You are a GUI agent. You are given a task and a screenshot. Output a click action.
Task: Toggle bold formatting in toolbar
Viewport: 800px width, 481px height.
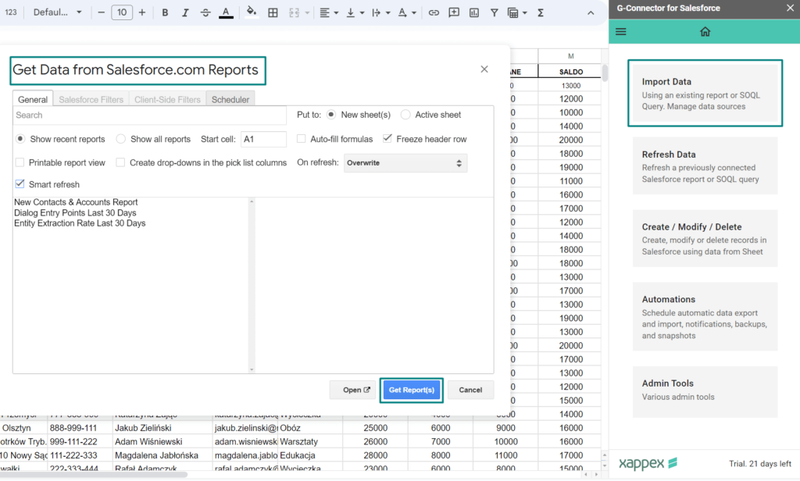click(x=165, y=13)
